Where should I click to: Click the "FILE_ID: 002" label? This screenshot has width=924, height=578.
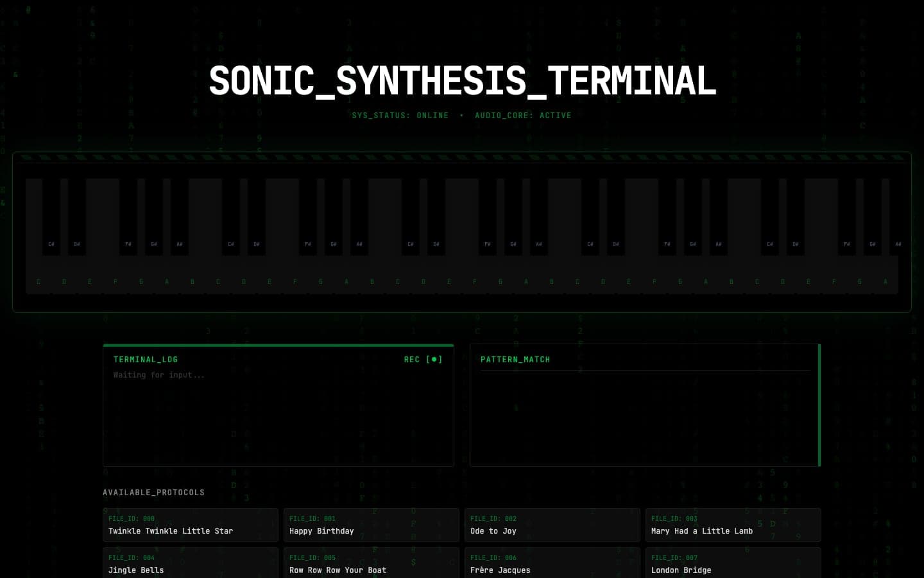click(493, 518)
